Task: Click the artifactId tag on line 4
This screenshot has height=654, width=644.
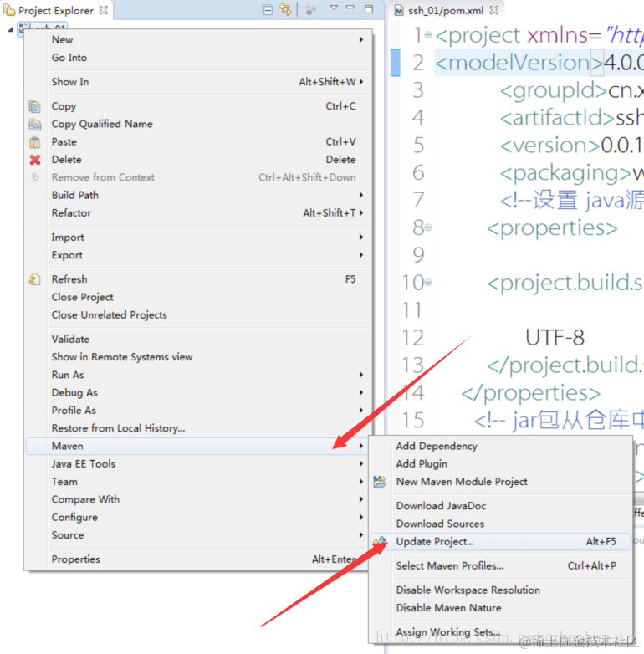Action: tap(557, 118)
